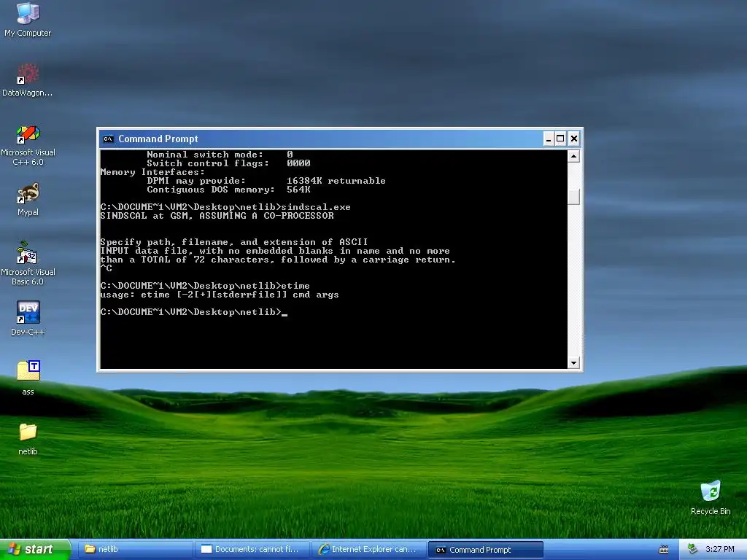The width and height of the screenshot is (747, 560).
Task: Select the Dev-C++ desktop shortcut
Action: 28,318
